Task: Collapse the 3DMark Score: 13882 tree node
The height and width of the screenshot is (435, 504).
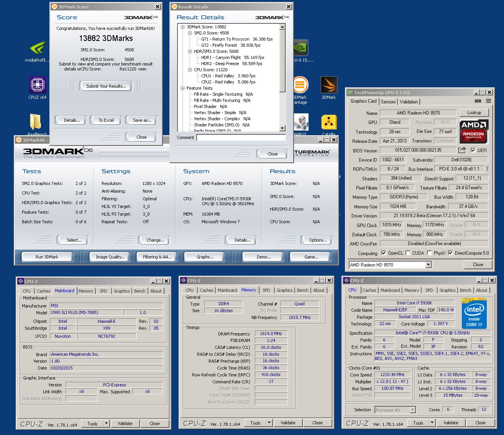Action: point(183,27)
